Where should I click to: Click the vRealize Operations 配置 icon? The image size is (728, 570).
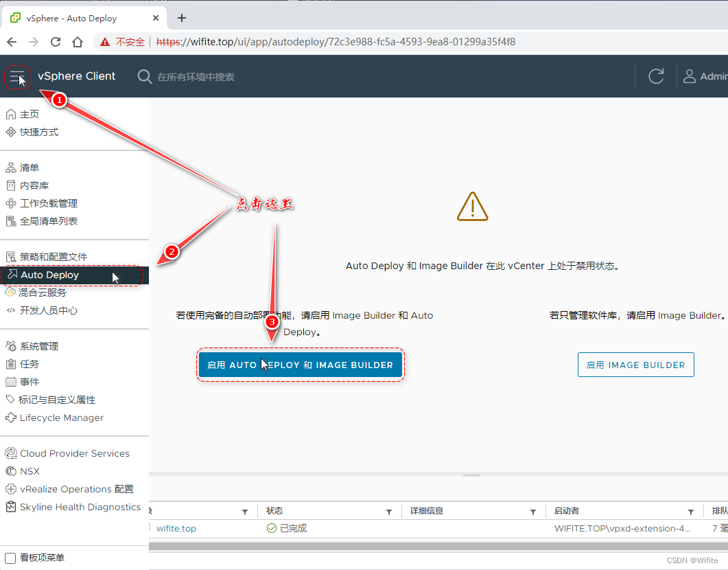coord(11,489)
